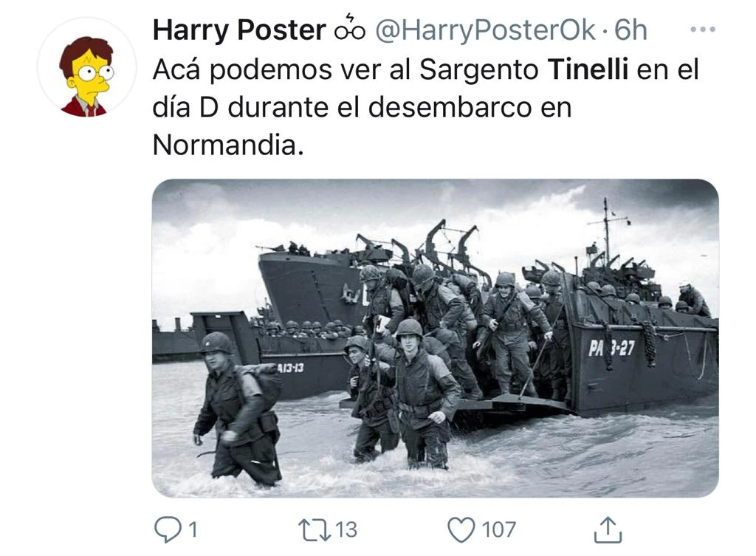The height and width of the screenshot is (556, 756).
Task: Retweet using the retweet arrows icon
Action: pyautogui.click(x=315, y=529)
